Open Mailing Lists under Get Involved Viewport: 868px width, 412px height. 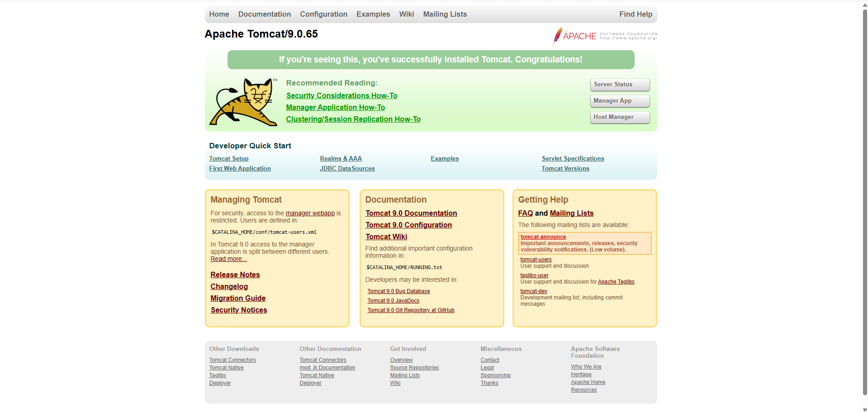point(405,376)
